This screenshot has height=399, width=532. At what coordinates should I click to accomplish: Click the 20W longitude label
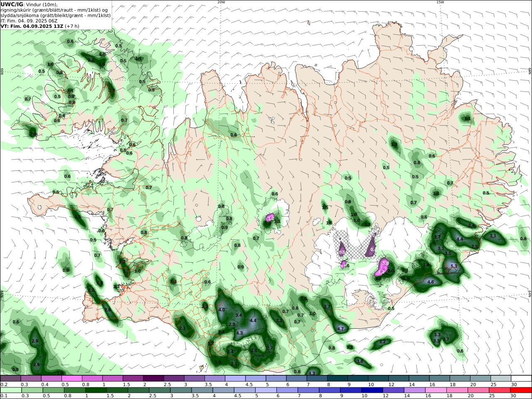[x=221, y=2]
